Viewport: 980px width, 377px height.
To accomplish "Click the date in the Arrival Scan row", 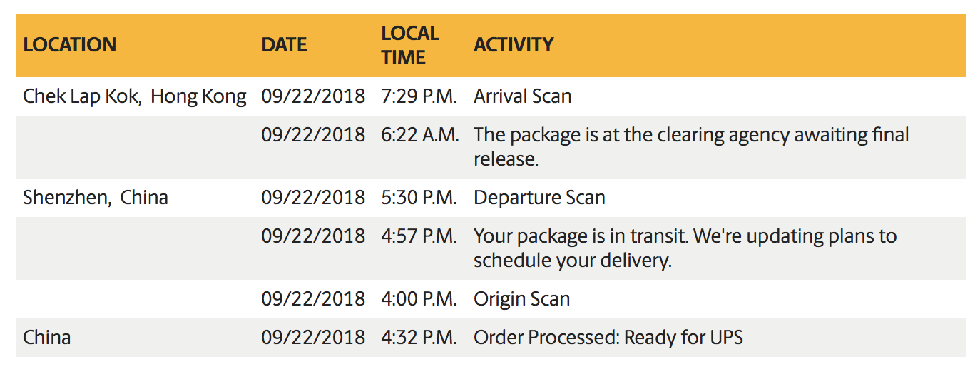I will (313, 96).
